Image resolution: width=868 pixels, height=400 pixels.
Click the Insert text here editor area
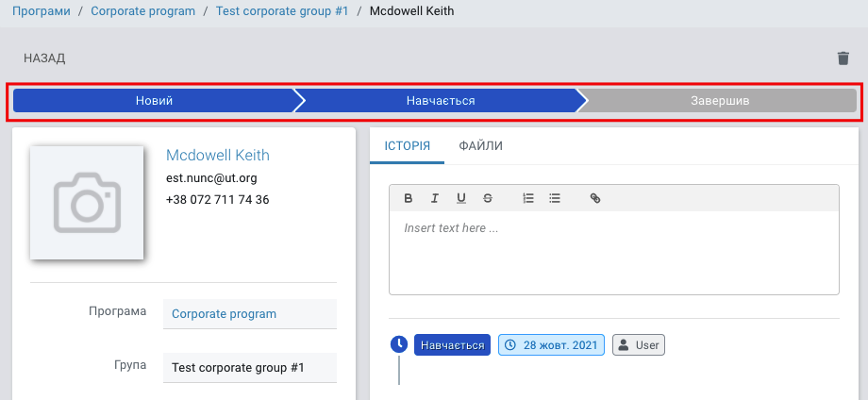(x=614, y=253)
